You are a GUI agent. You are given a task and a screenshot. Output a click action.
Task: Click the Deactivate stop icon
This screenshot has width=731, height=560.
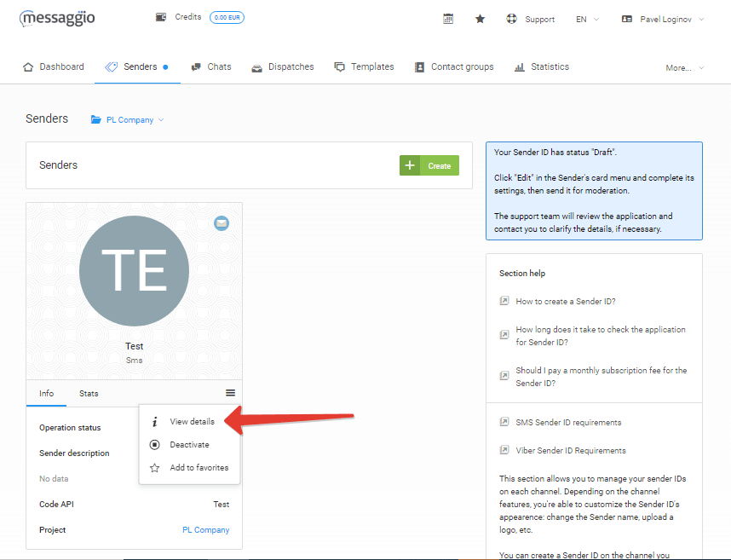coord(155,444)
